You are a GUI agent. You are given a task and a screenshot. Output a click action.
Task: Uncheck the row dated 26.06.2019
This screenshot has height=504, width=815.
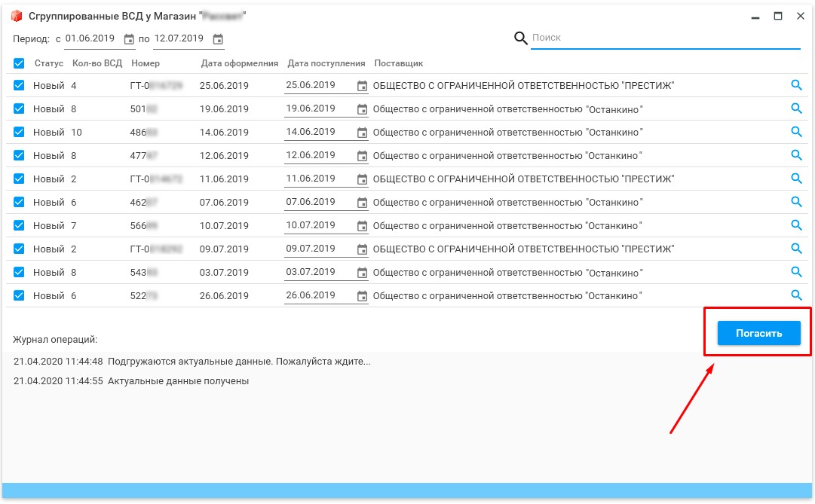(x=19, y=295)
